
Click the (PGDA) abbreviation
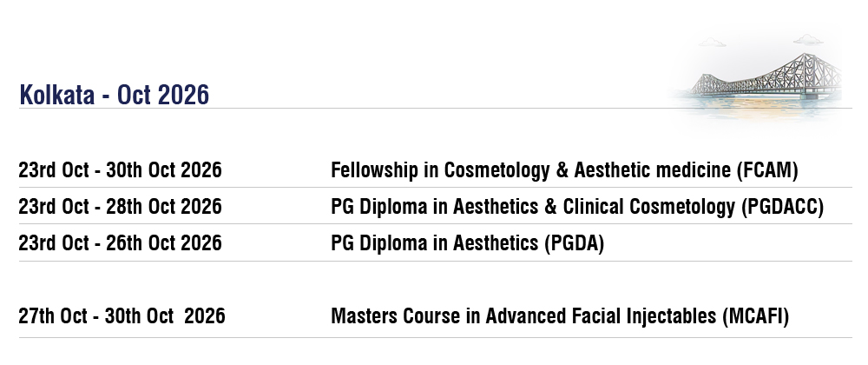coord(574,243)
